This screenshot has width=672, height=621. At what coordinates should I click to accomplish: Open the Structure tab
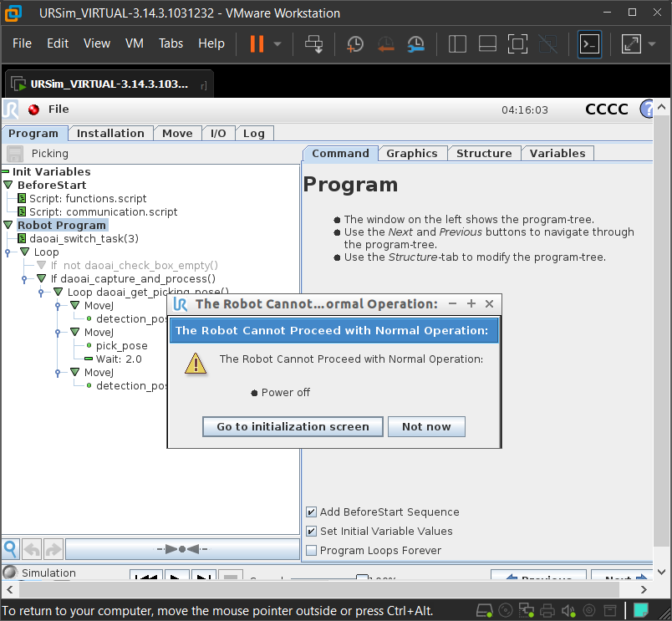(484, 154)
